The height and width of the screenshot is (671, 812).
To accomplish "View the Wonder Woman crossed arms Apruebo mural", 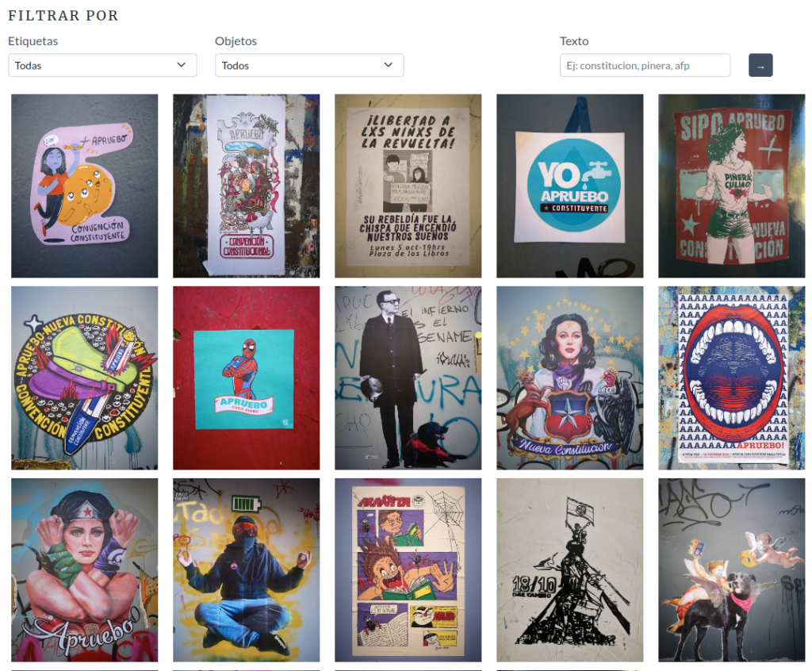I will (85, 569).
